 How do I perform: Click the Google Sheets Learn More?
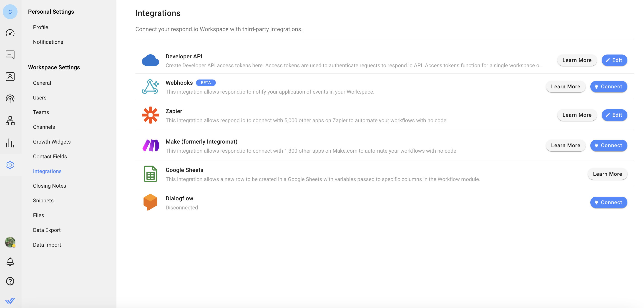click(x=607, y=174)
